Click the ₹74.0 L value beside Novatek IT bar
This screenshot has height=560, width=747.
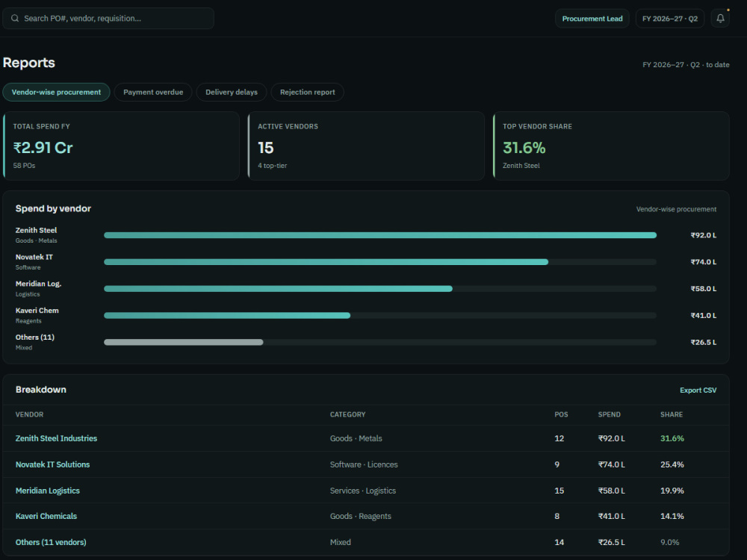704,262
